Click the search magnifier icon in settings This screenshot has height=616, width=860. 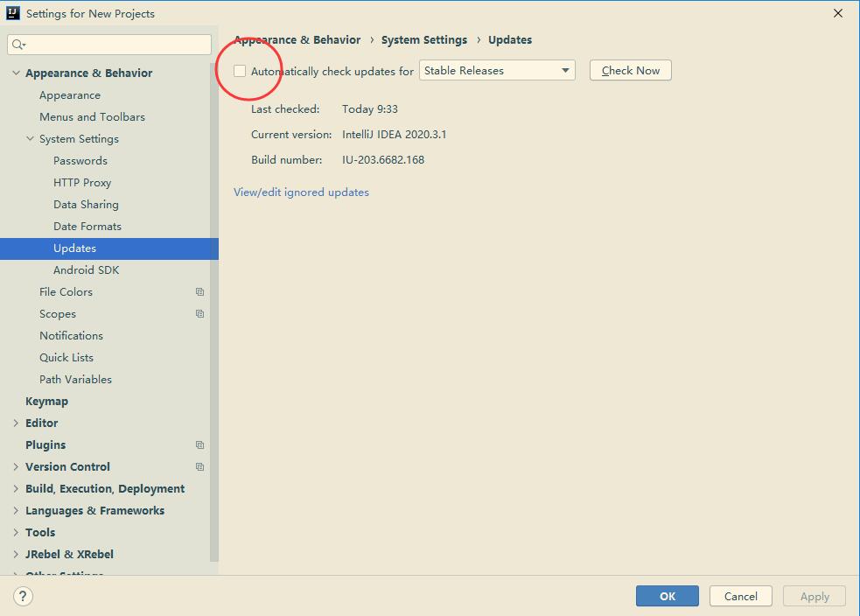pyautogui.click(x=18, y=45)
